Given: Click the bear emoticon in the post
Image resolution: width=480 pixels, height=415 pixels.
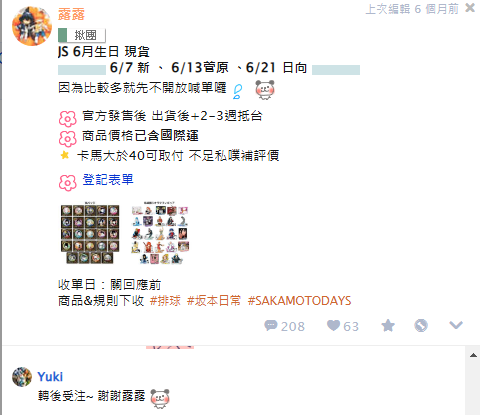Looking at the screenshot, I should point(265,90).
